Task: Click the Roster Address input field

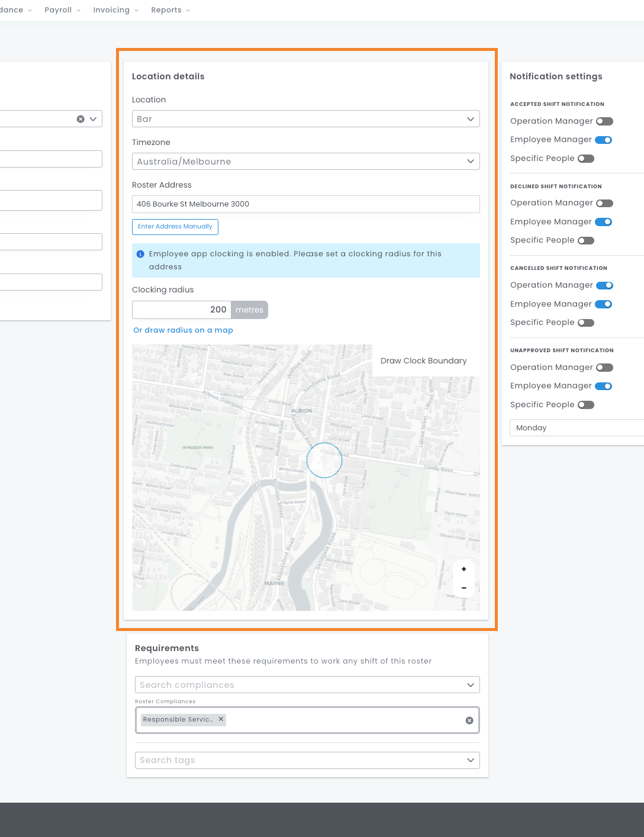Action: click(305, 204)
